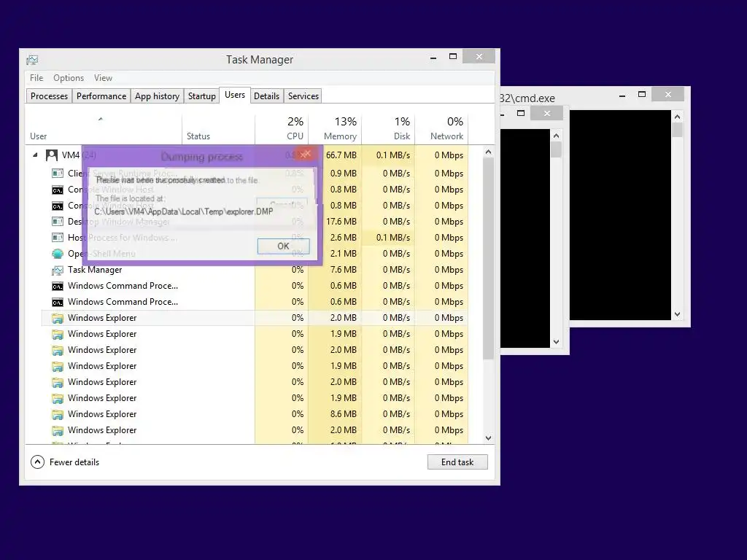The image size is (747, 560).
Task: Sort by the Network column header
Action: point(441,130)
